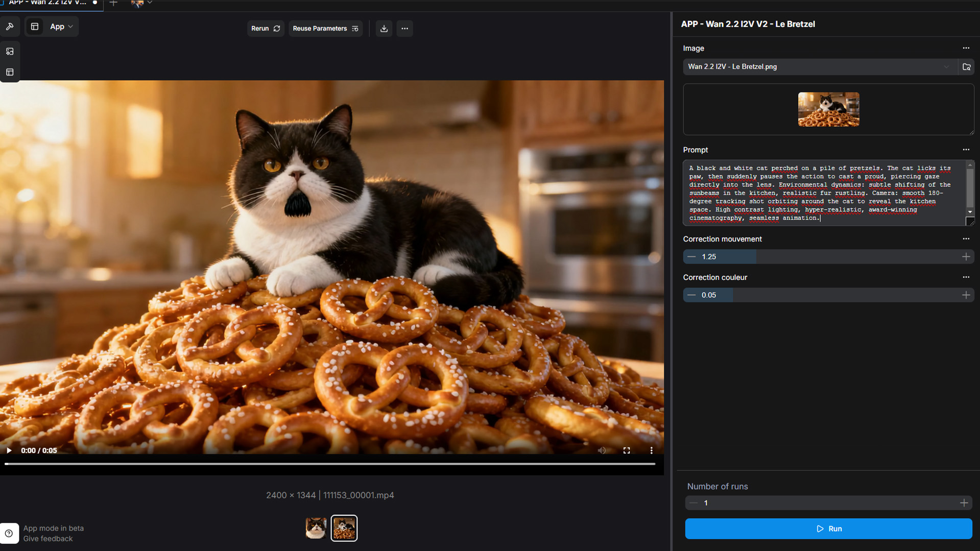The height and width of the screenshot is (551, 980).
Task: Open Prompt section options menu
Action: [966, 150]
